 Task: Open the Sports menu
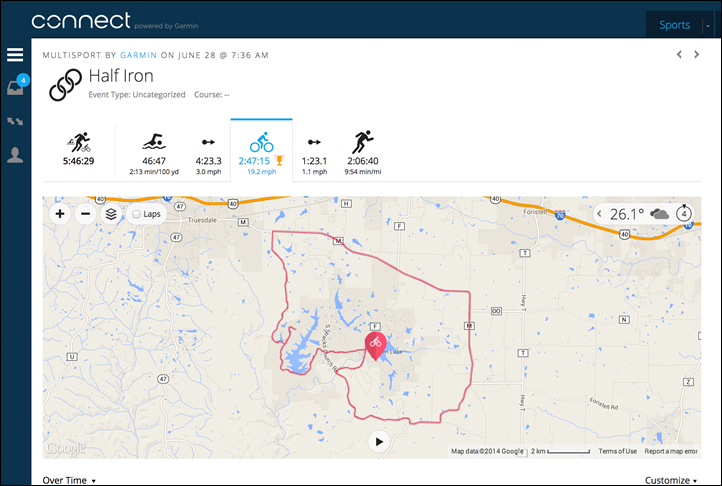[x=674, y=25]
